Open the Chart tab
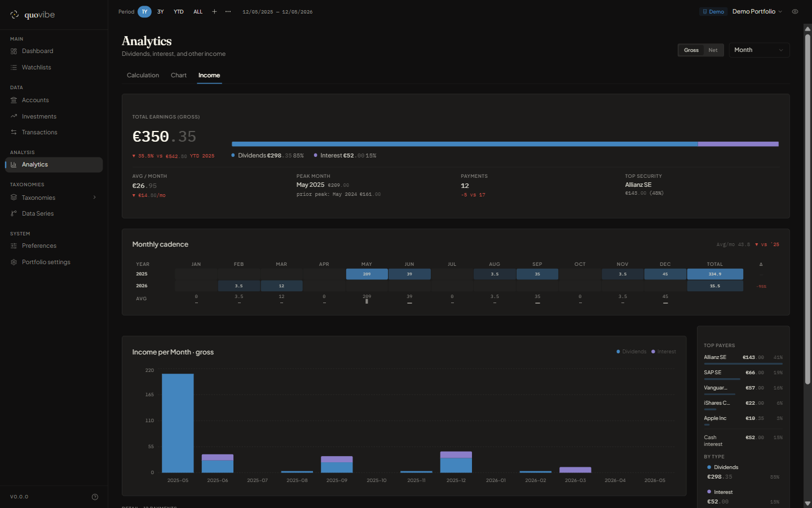This screenshot has height=508, width=812. tap(179, 76)
